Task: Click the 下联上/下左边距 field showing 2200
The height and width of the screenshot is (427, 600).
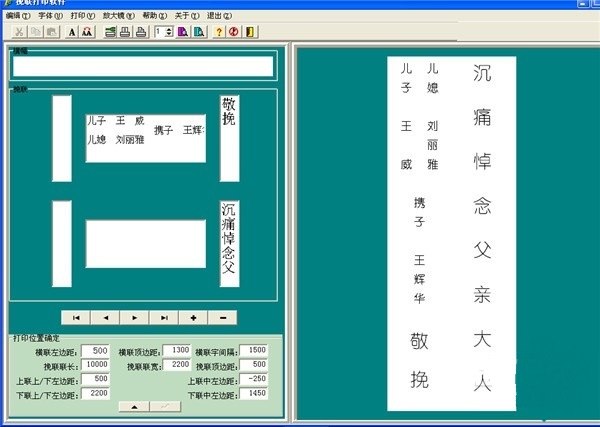Action: [x=95, y=393]
